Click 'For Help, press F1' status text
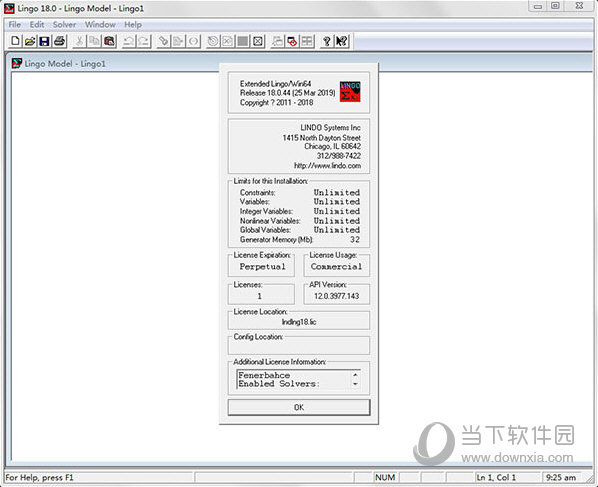 point(39,477)
